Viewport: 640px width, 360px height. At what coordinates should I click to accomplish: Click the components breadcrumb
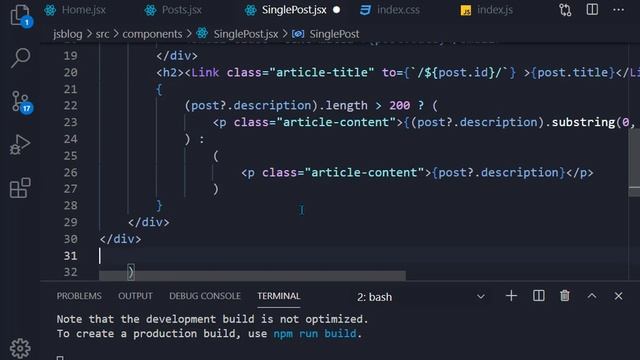[152, 34]
